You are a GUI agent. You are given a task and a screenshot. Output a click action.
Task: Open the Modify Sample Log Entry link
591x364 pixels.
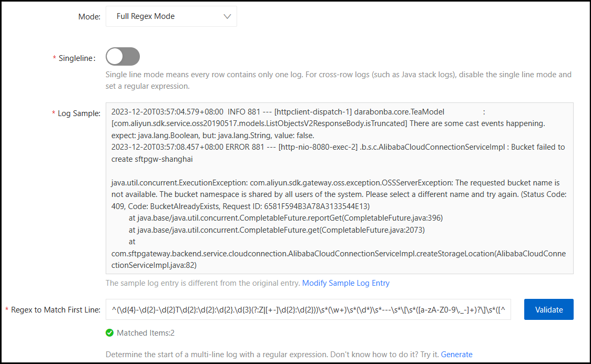345,283
